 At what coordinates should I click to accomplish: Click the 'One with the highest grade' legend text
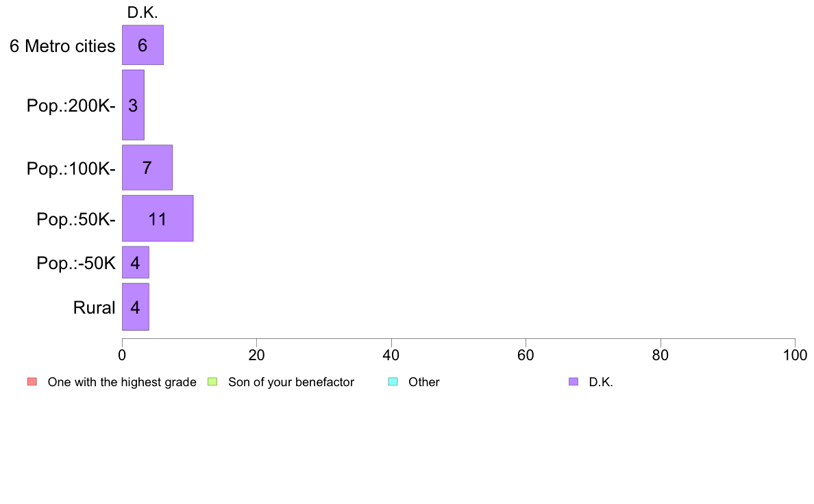pyautogui.click(x=122, y=382)
